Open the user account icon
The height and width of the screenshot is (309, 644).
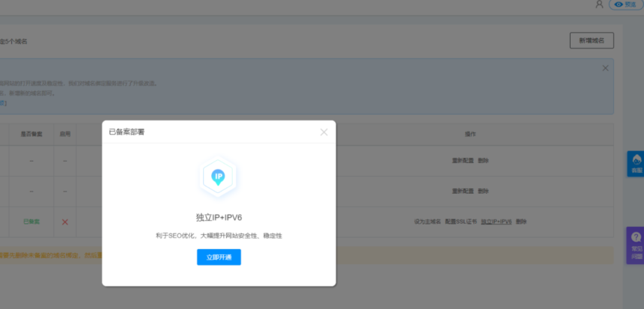tap(600, 4)
